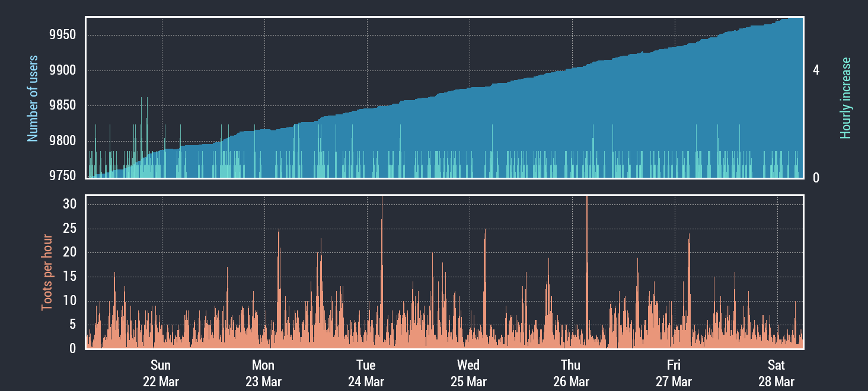Screen dimensions: 868x391
Task: Click the "Toots per hour" axis title
Action: [47, 273]
